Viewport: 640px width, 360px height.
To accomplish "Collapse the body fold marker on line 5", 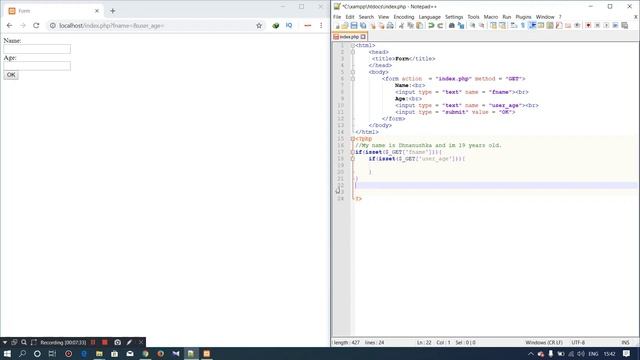I will tap(353, 72).
